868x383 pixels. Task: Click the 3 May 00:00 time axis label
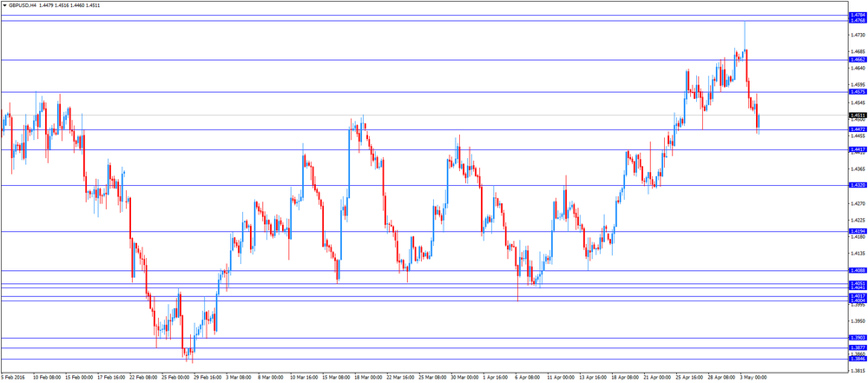coord(753,378)
